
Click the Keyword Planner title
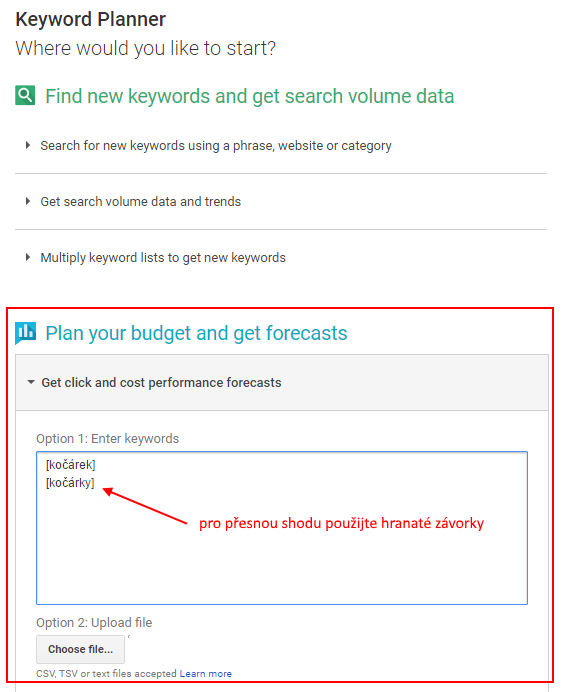90,19
